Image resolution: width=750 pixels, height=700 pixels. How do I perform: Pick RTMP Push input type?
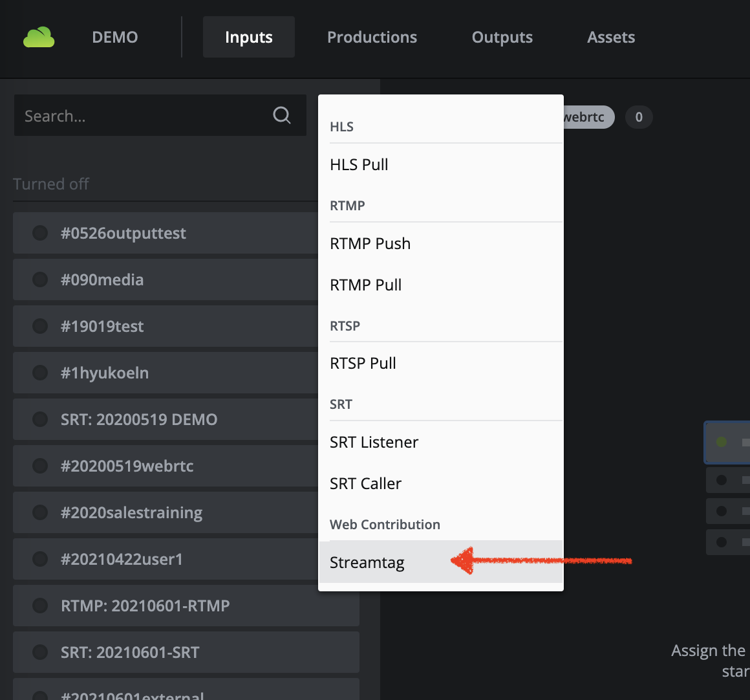coord(370,244)
